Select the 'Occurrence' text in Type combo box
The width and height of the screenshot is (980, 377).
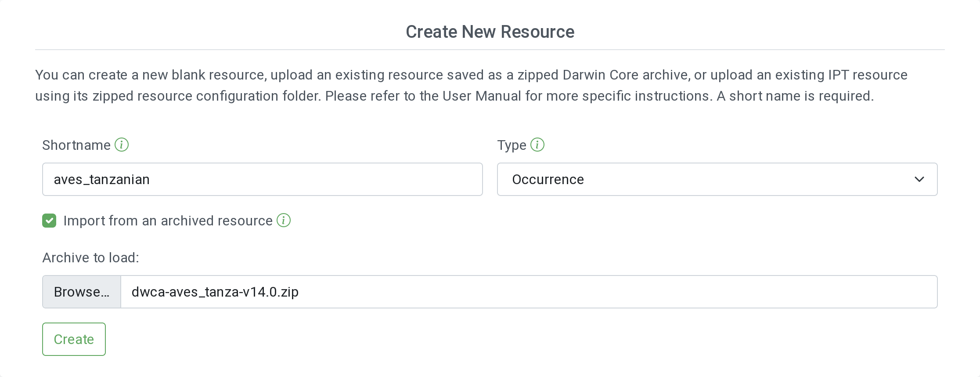[548, 179]
